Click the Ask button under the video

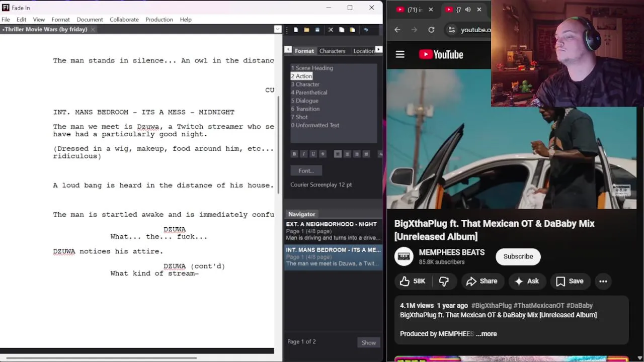[527, 281]
